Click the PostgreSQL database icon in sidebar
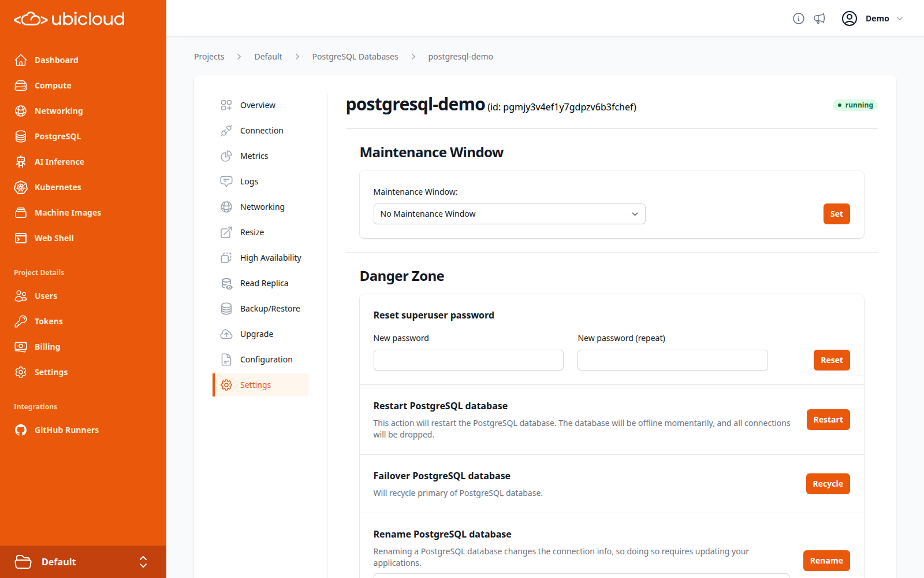Screen dimensions: 924x578 pyautogui.click(x=21, y=136)
